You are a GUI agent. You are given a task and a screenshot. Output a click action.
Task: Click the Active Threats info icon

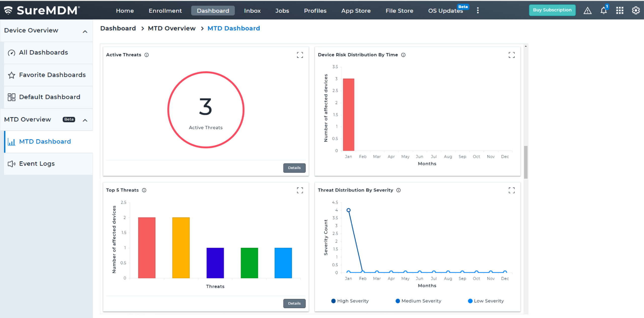click(146, 55)
